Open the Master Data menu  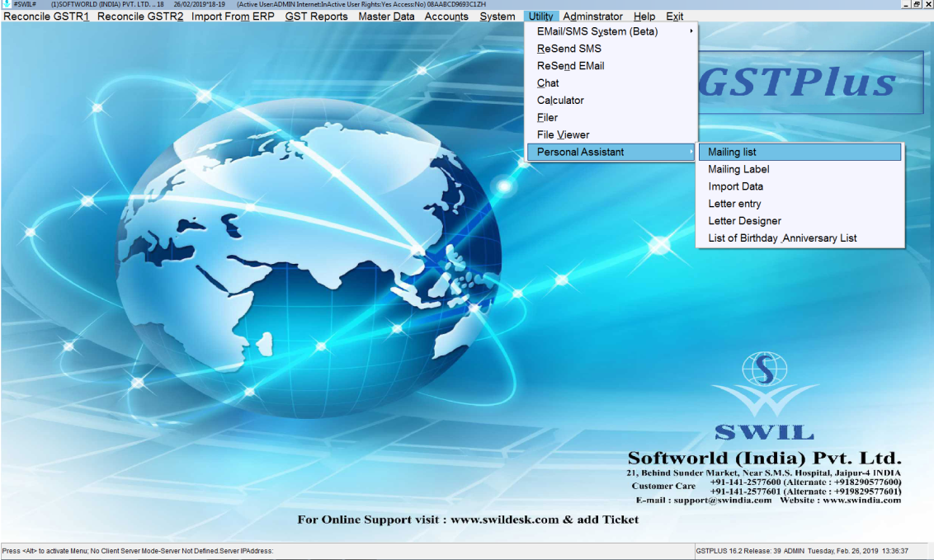(x=386, y=16)
